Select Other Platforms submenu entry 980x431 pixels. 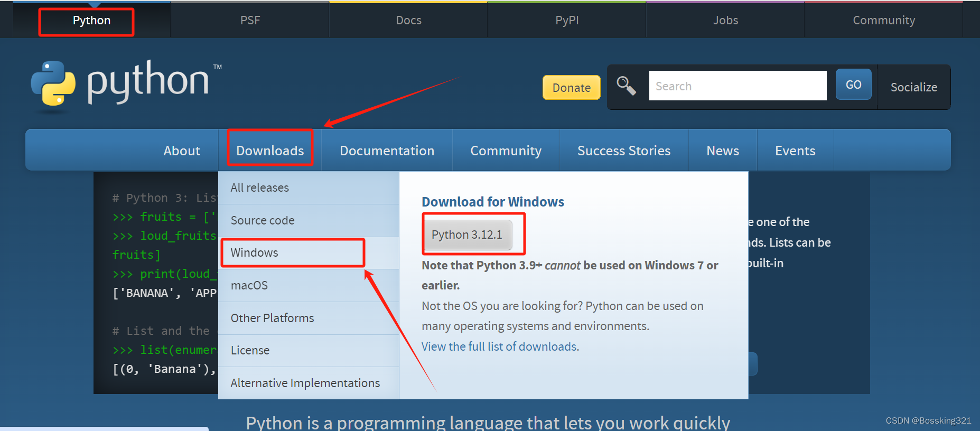309,318
